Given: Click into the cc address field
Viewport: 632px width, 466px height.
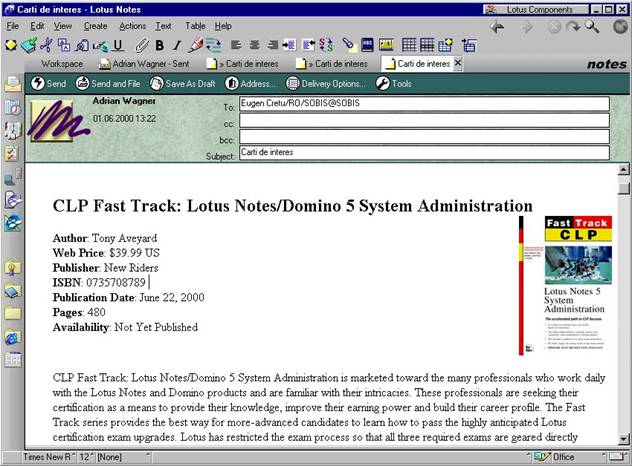Looking at the screenshot, I should click(424, 121).
